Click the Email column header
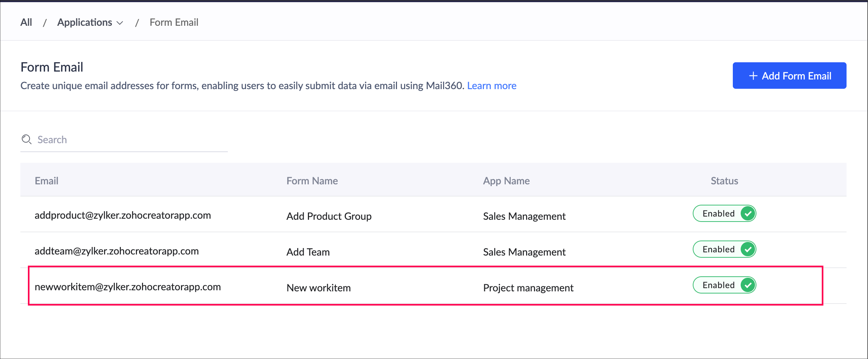 (46, 181)
